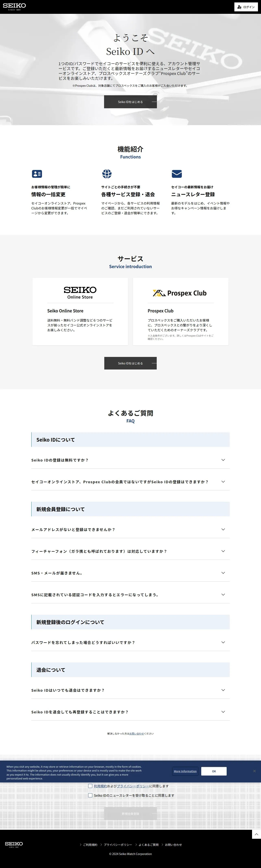Expand Seiko IDはいつでも退会 question
The width and height of the screenshot is (261, 868).
click(130, 690)
